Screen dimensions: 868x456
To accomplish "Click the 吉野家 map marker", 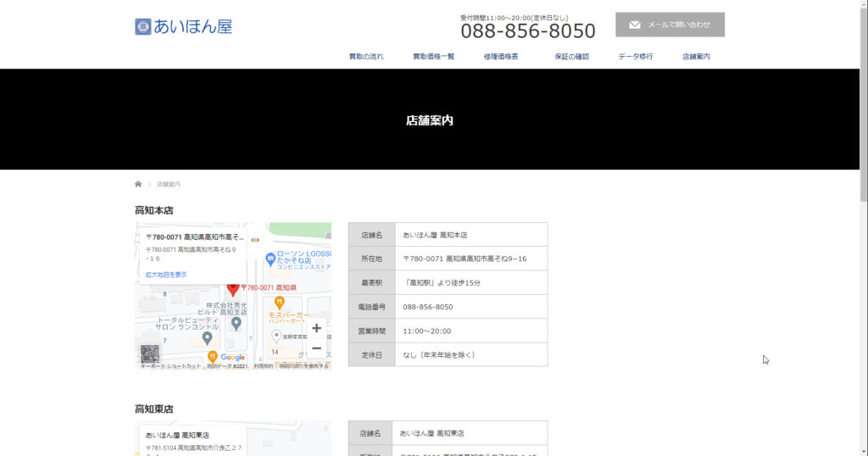I will click(x=276, y=336).
